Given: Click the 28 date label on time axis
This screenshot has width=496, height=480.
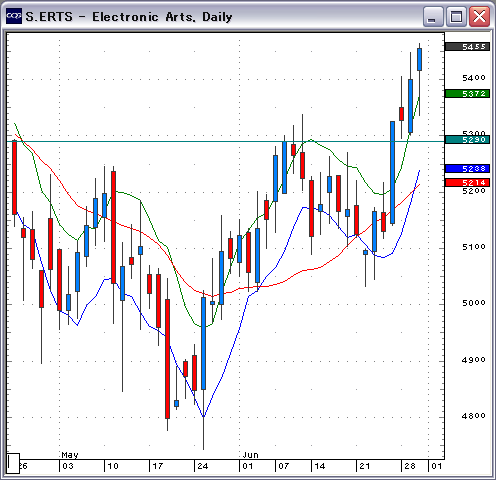Looking at the screenshot, I should coord(410,466).
